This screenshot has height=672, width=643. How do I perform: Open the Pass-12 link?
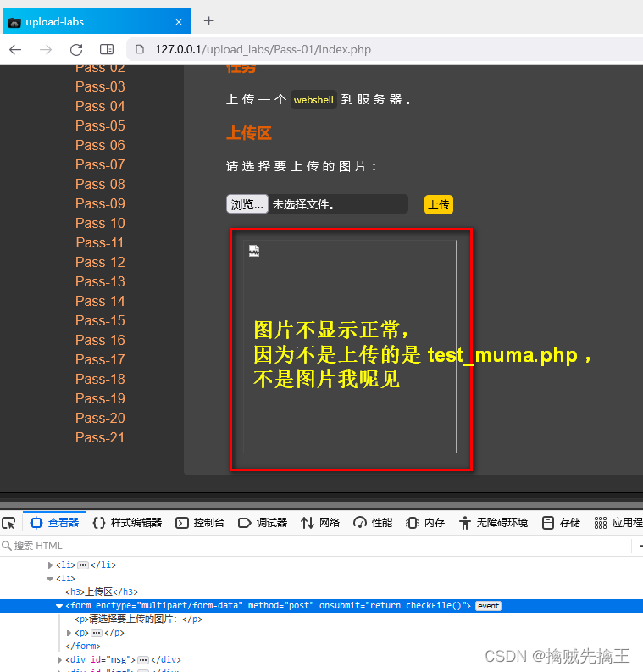[x=100, y=262]
